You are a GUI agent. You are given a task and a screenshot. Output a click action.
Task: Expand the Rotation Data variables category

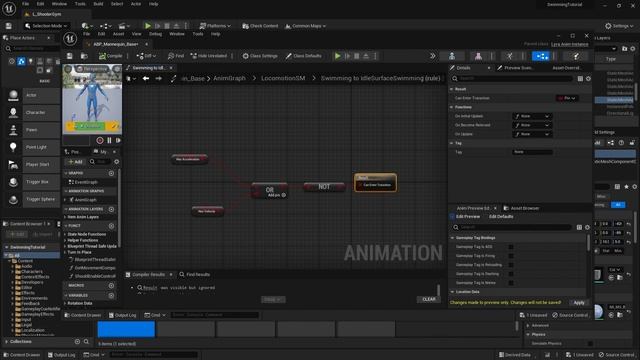point(65,304)
